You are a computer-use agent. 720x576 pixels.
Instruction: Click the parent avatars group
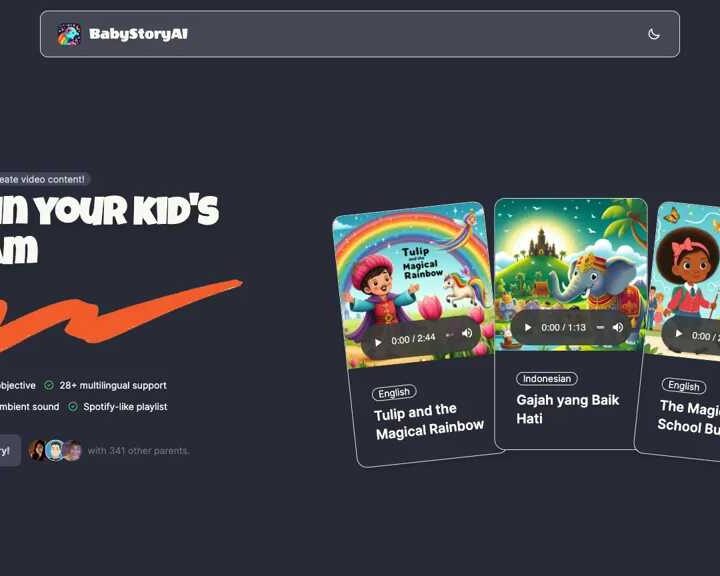[x=55, y=450]
